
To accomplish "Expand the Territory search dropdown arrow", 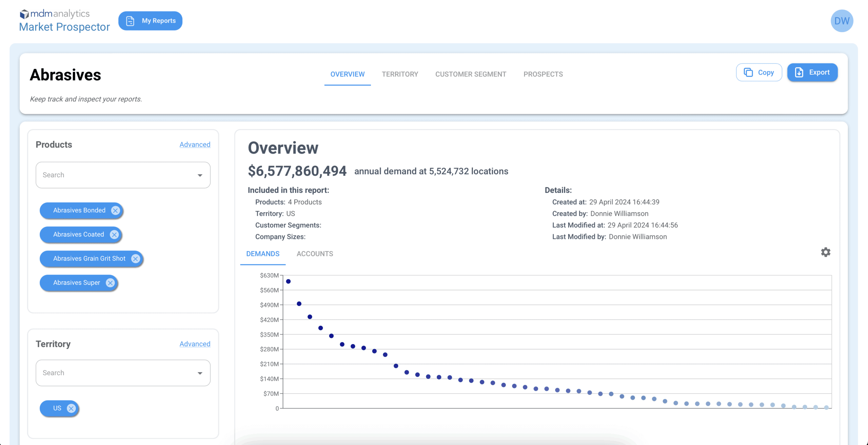I will click(200, 373).
